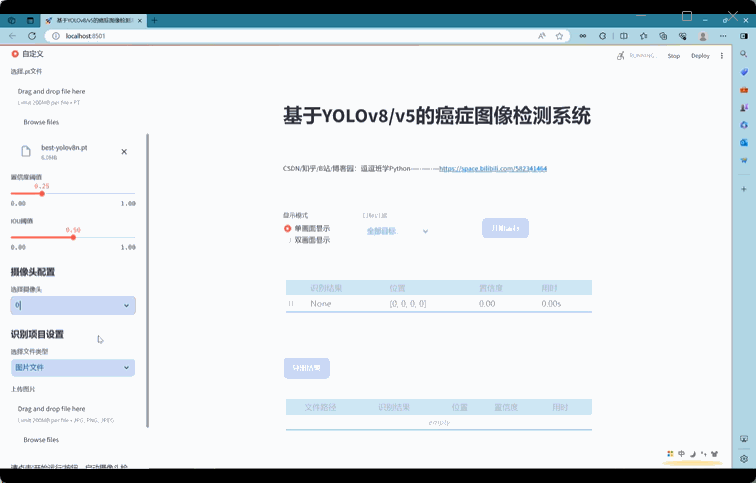Open the tab actions menu icon
Image resolution: width=756 pixels, height=483 pixels.
pos(30,20)
